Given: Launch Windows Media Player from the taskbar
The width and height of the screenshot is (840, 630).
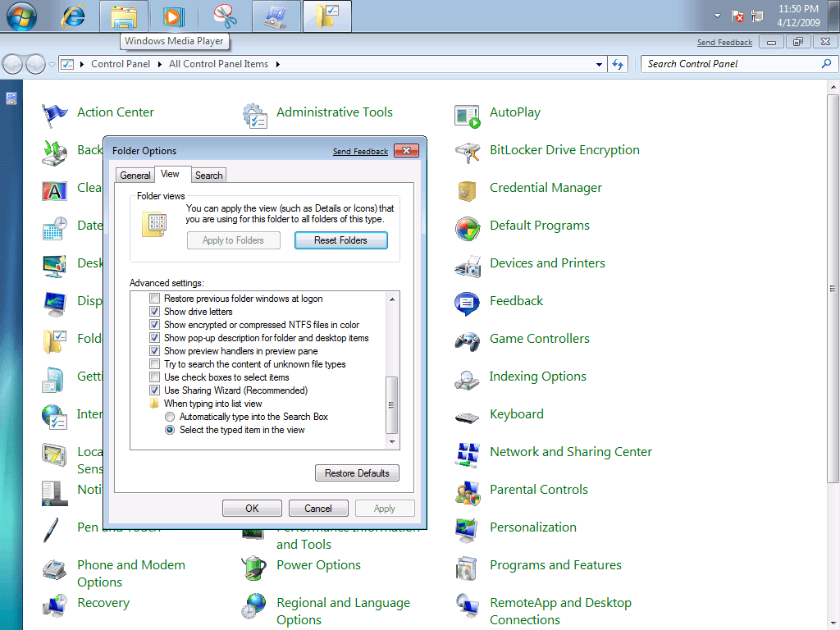Looking at the screenshot, I should coord(174,16).
